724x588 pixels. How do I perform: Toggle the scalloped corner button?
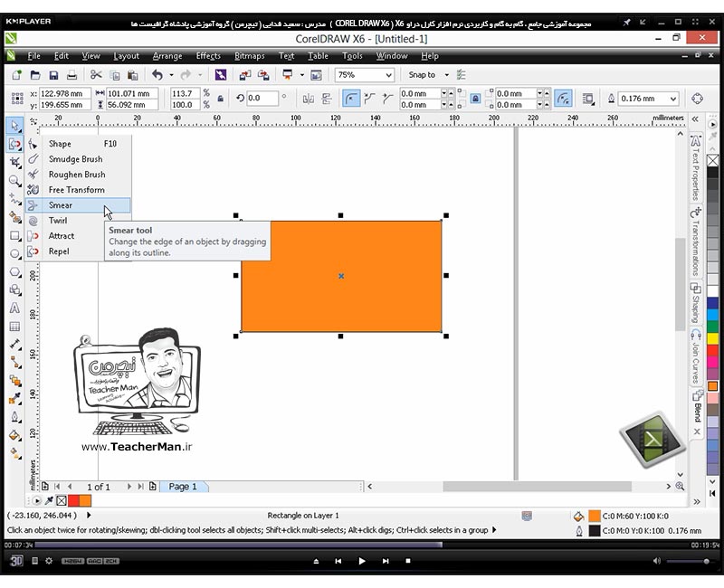coord(369,99)
